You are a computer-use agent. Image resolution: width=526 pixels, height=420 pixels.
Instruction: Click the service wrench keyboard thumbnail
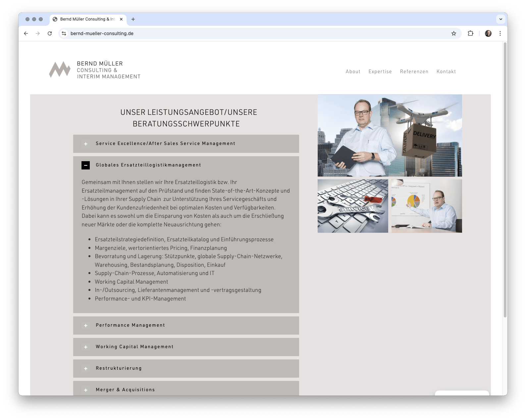click(x=353, y=206)
